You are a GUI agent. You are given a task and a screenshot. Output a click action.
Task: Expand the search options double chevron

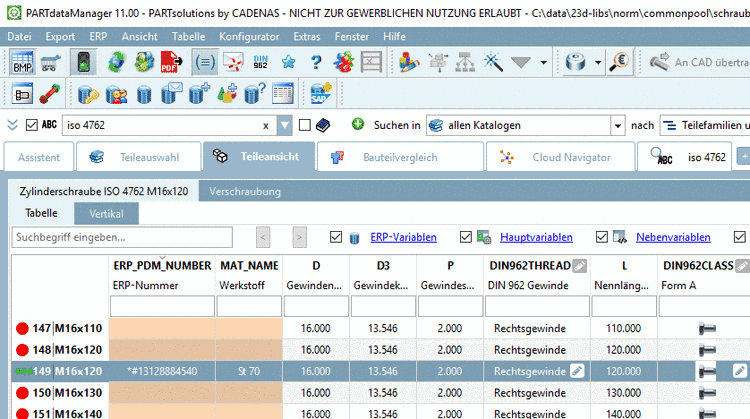pyautogui.click(x=12, y=125)
